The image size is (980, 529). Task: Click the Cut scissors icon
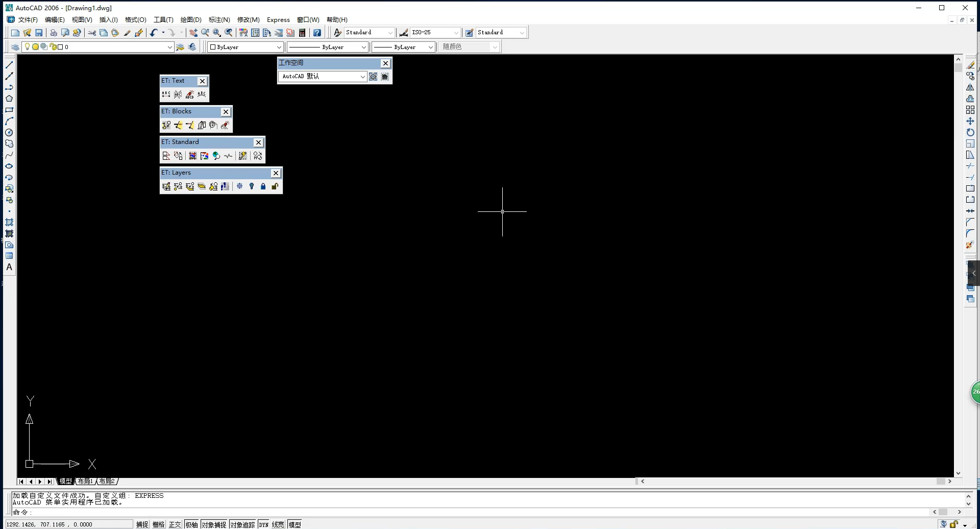tap(92, 33)
